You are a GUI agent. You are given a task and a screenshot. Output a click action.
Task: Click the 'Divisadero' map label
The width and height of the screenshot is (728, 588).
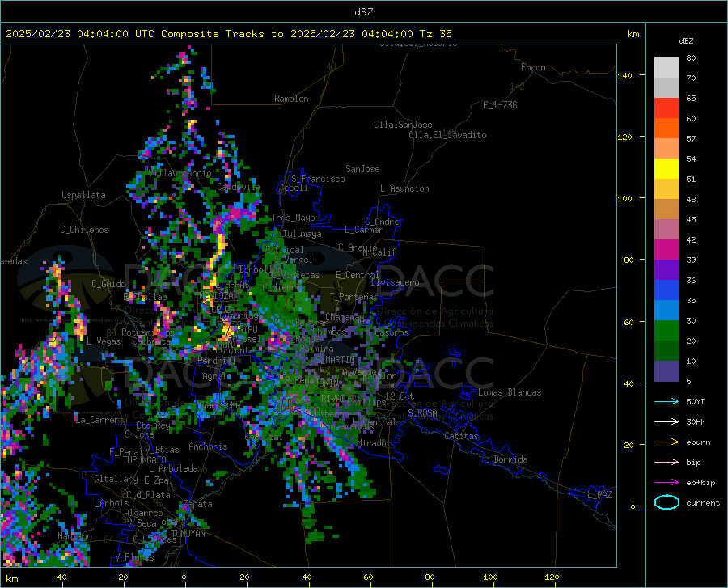pos(395,282)
